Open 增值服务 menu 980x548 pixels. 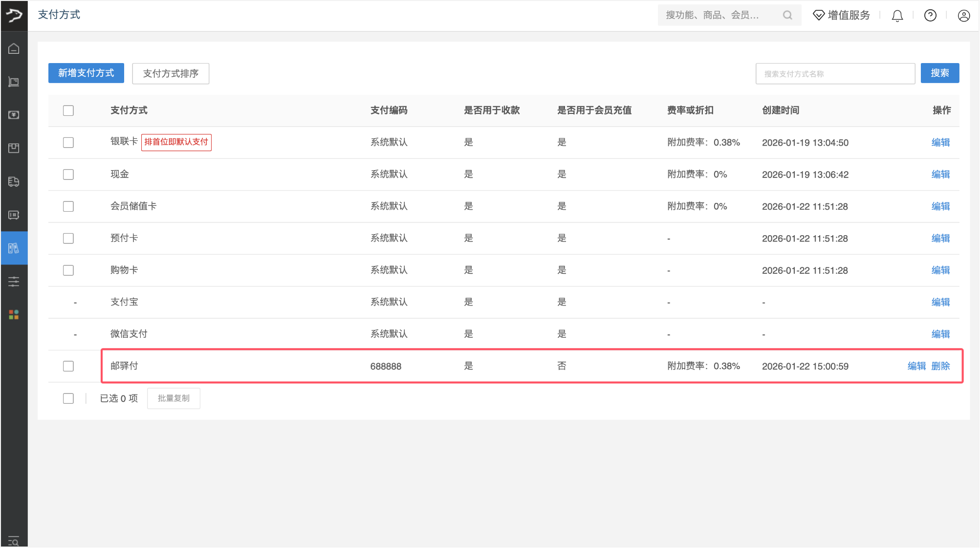842,16
